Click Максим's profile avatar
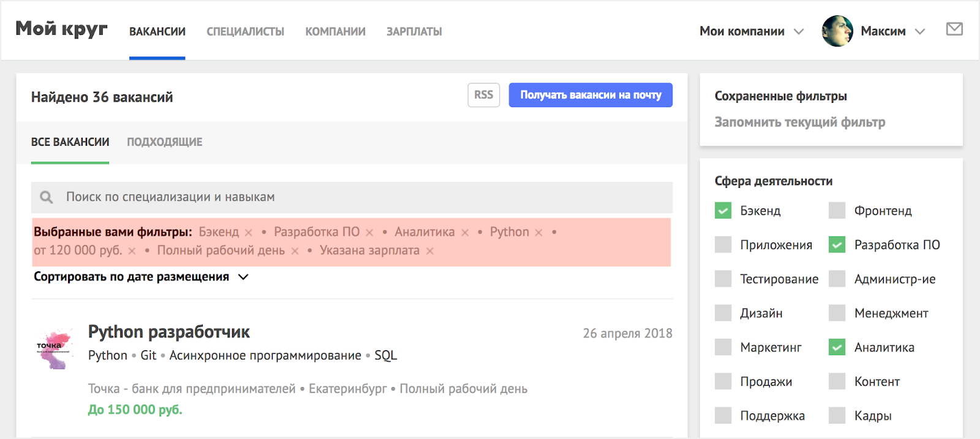980x439 pixels. click(837, 31)
